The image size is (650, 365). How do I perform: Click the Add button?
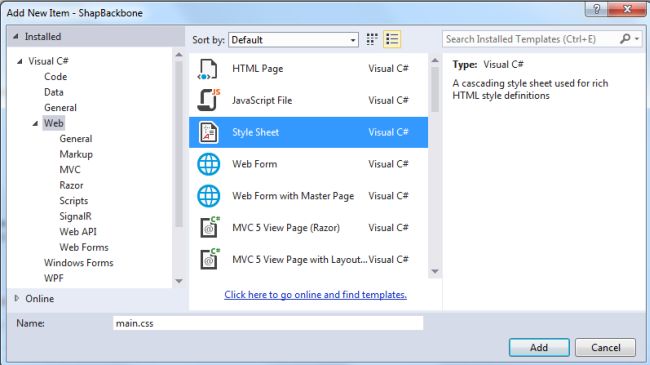(539, 348)
